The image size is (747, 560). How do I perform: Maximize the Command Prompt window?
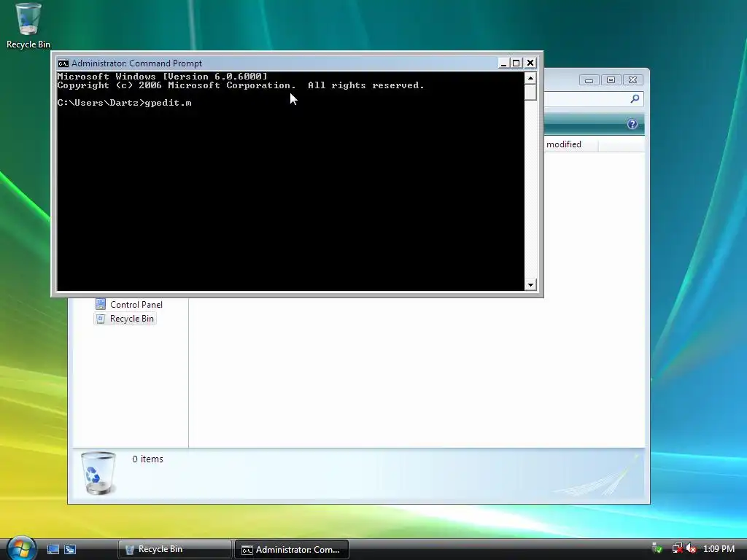coord(516,63)
